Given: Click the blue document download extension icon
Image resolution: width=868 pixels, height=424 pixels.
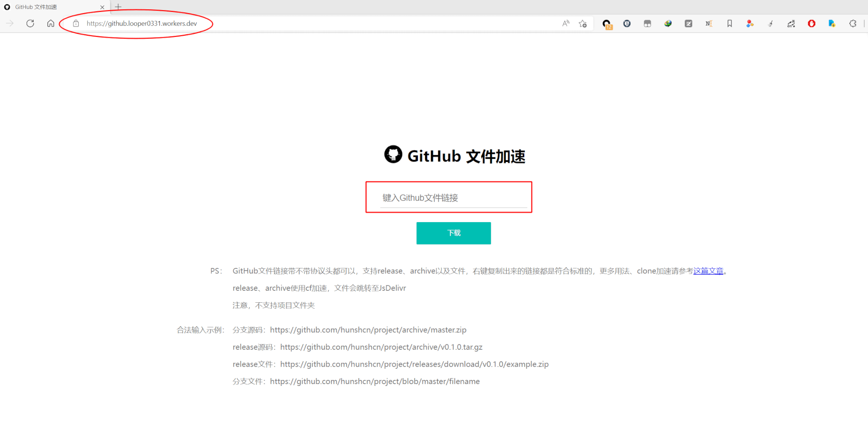Looking at the screenshot, I should pyautogui.click(x=832, y=24).
